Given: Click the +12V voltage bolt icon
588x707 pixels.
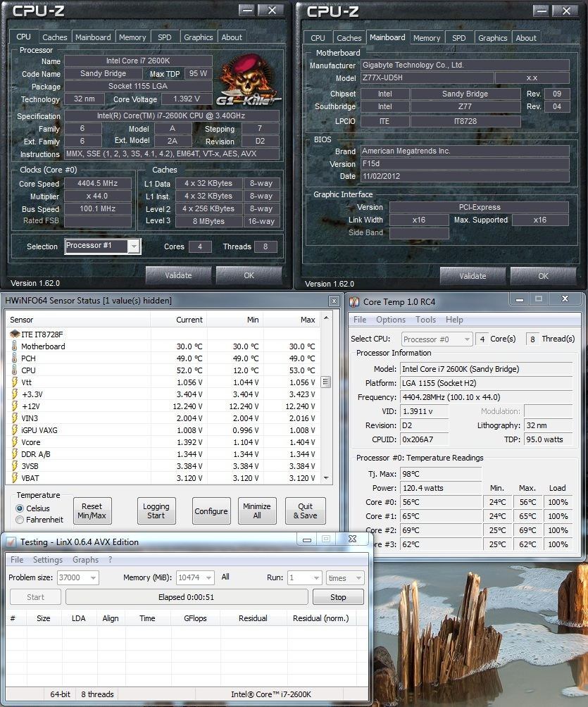Looking at the screenshot, I should coord(14,406).
